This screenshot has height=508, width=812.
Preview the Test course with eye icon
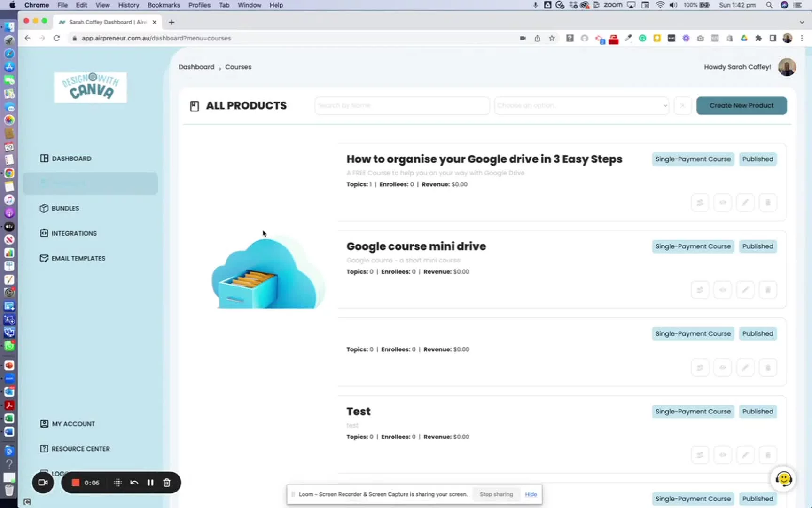pyautogui.click(x=723, y=455)
